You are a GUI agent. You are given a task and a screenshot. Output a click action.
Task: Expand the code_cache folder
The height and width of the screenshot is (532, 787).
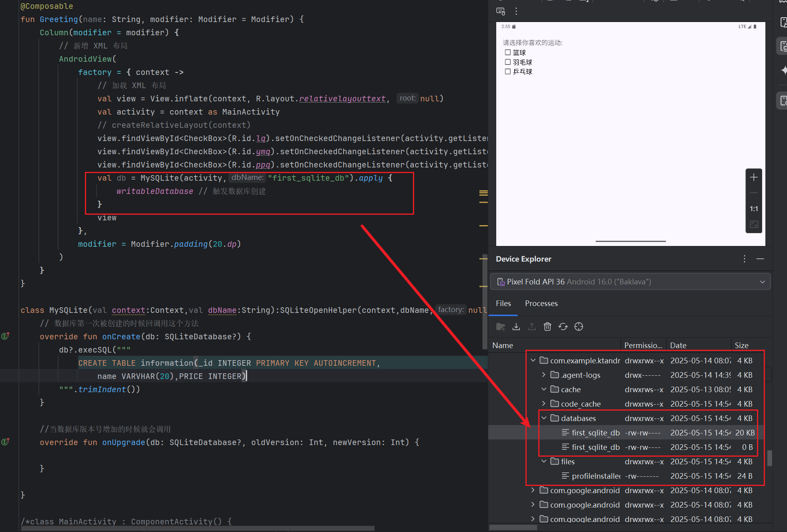click(544, 404)
